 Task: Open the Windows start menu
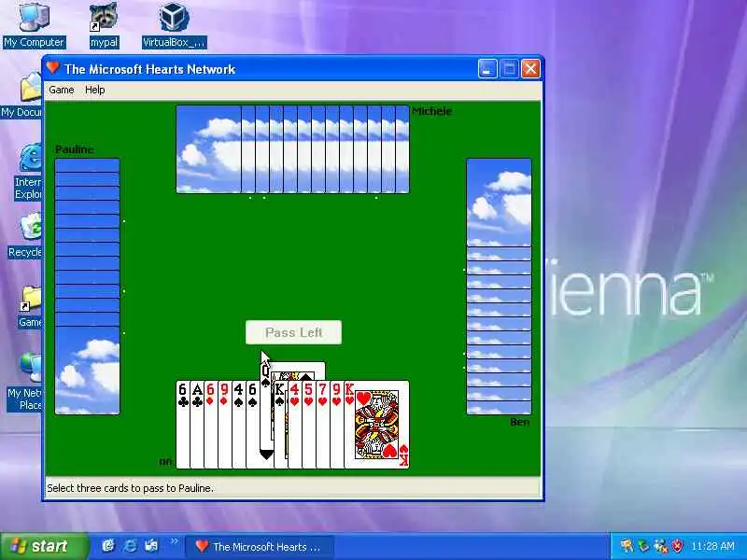[44, 546]
